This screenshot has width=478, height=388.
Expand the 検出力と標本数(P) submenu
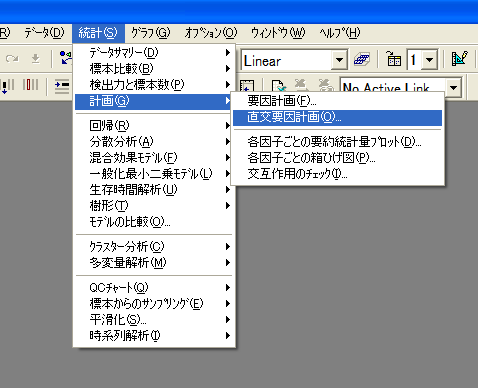[x=154, y=84]
